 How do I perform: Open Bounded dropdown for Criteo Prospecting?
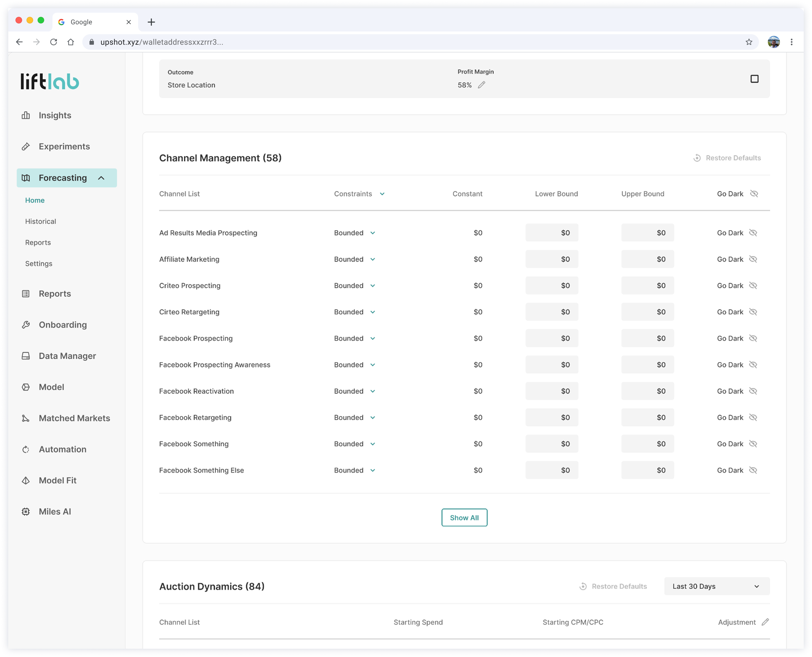[373, 286]
